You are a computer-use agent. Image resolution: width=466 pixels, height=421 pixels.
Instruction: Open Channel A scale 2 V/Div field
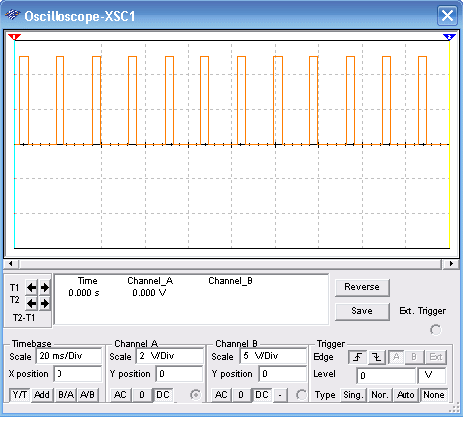pyautogui.click(x=169, y=356)
